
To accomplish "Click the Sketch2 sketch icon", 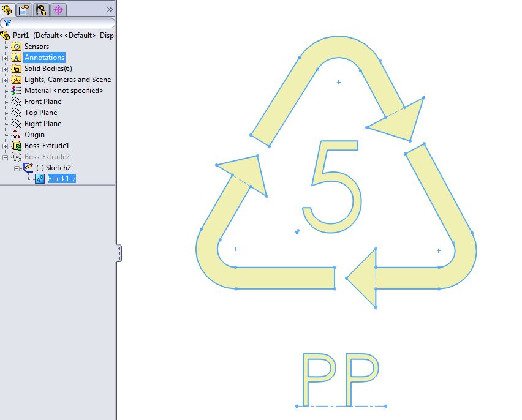I will [28, 167].
